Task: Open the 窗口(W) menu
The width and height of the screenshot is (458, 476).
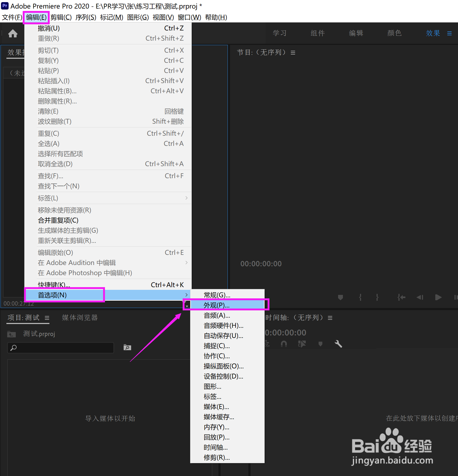Action: click(189, 17)
